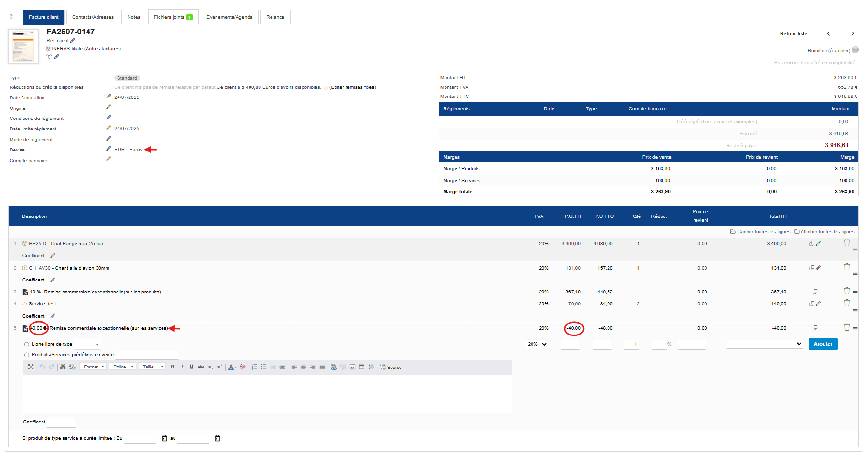The image size is (868, 454).
Task: Edit the CH_AV30 invoice line with pencil
Action: click(x=818, y=268)
